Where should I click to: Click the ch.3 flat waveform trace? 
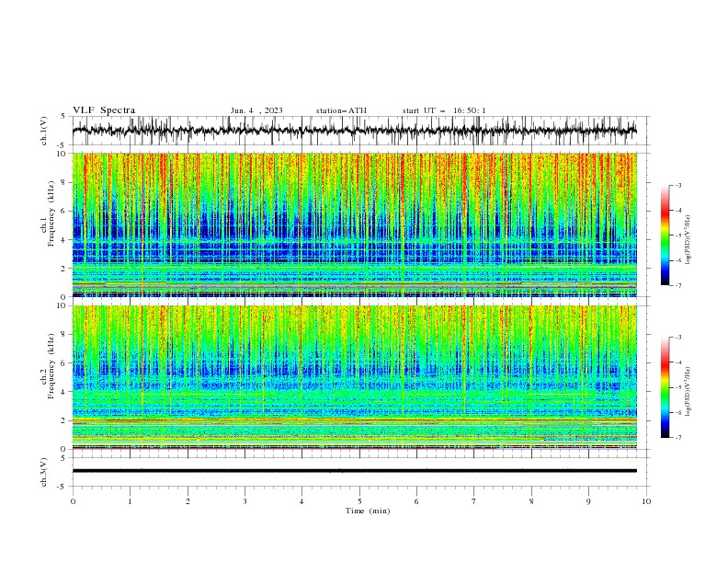pos(354,471)
